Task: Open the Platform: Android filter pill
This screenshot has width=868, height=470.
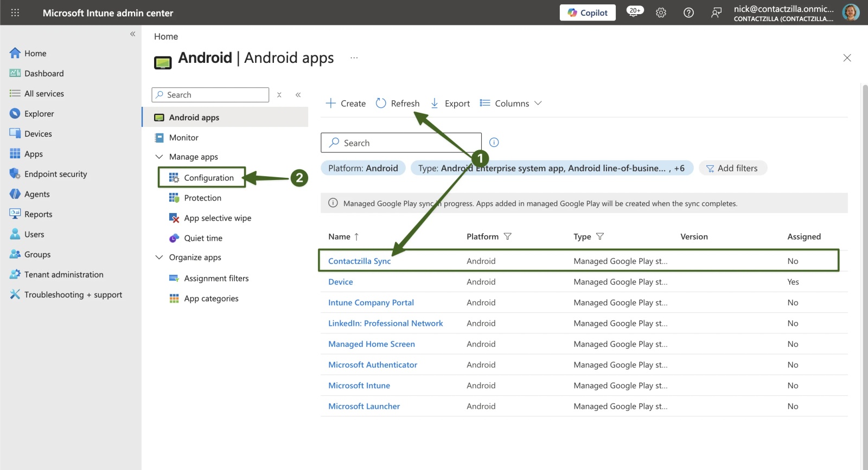Action: [x=363, y=168]
